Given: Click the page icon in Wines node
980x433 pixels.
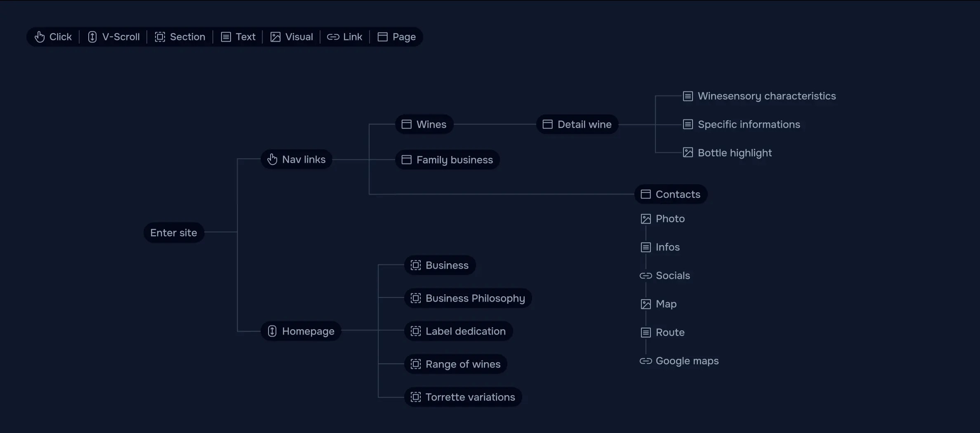Looking at the screenshot, I should pyautogui.click(x=407, y=124).
